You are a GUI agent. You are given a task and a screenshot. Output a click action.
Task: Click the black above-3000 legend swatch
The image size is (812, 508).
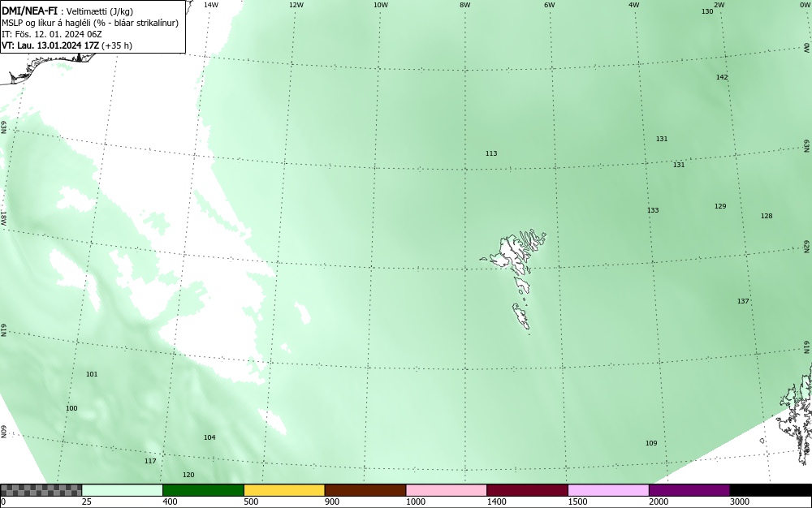click(x=771, y=490)
